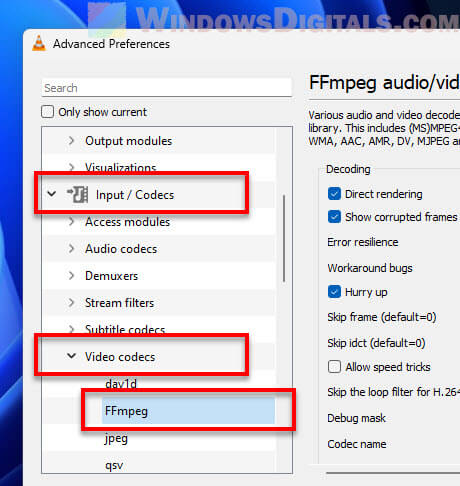This screenshot has width=460, height=486.
Task: Enable the Only show current checkbox
Action: click(47, 112)
